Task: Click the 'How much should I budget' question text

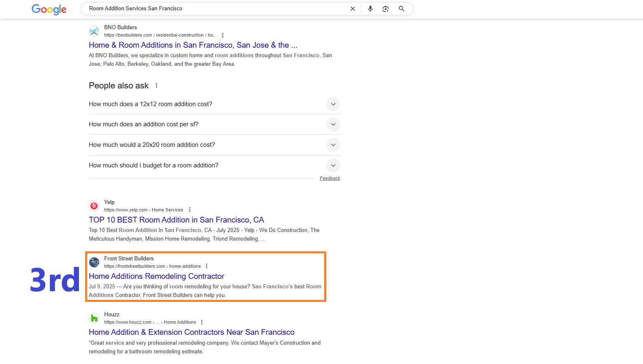Action: point(153,165)
